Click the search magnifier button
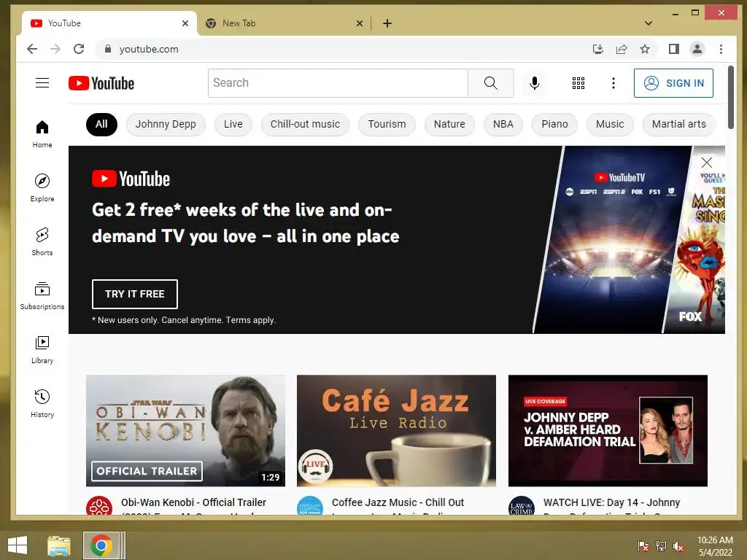The width and height of the screenshot is (747, 560). [491, 83]
